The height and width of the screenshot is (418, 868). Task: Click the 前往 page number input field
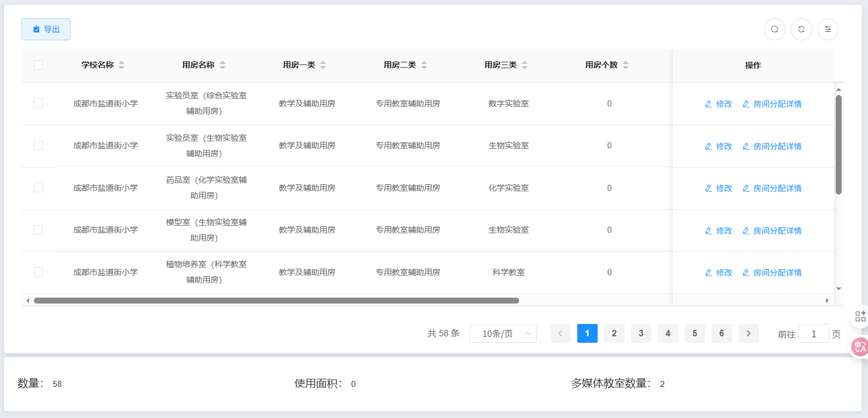[813, 334]
